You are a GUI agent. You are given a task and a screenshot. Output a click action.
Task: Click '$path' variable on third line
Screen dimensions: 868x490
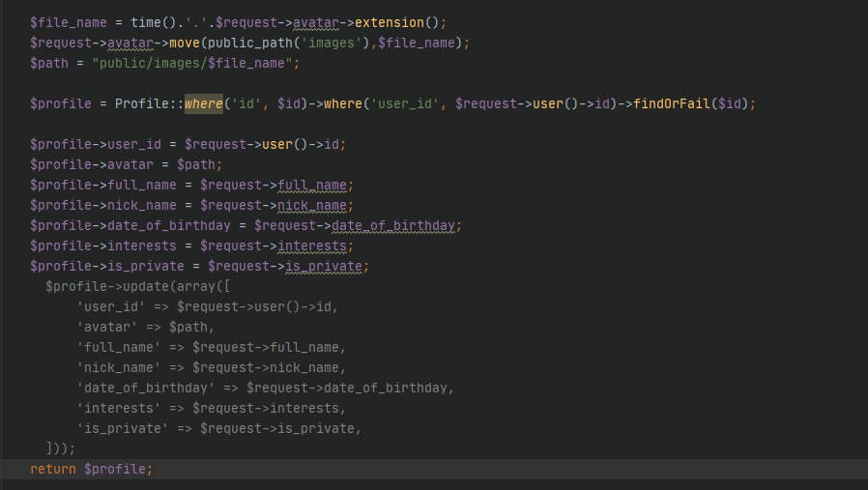pos(49,63)
